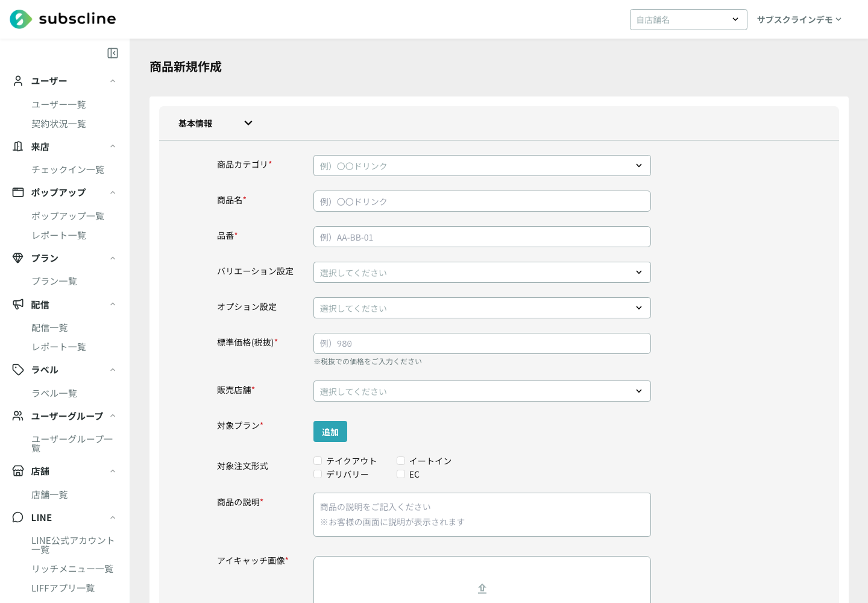Check the テイクアウト checkbox
The width and height of the screenshot is (868, 603).
[x=318, y=461]
